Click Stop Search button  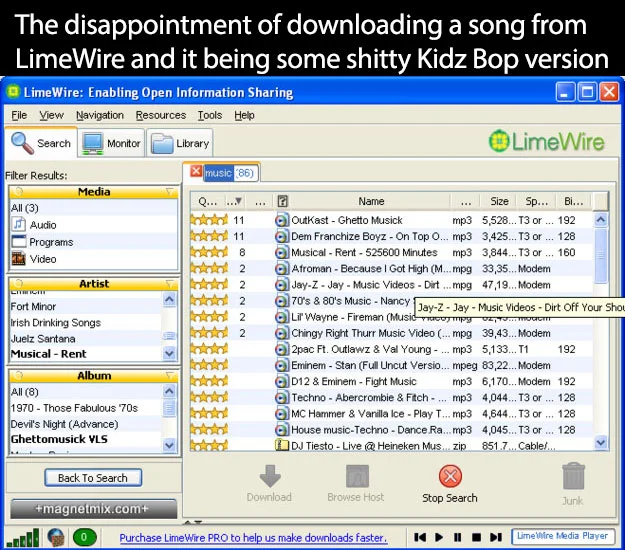tap(450, 483)
